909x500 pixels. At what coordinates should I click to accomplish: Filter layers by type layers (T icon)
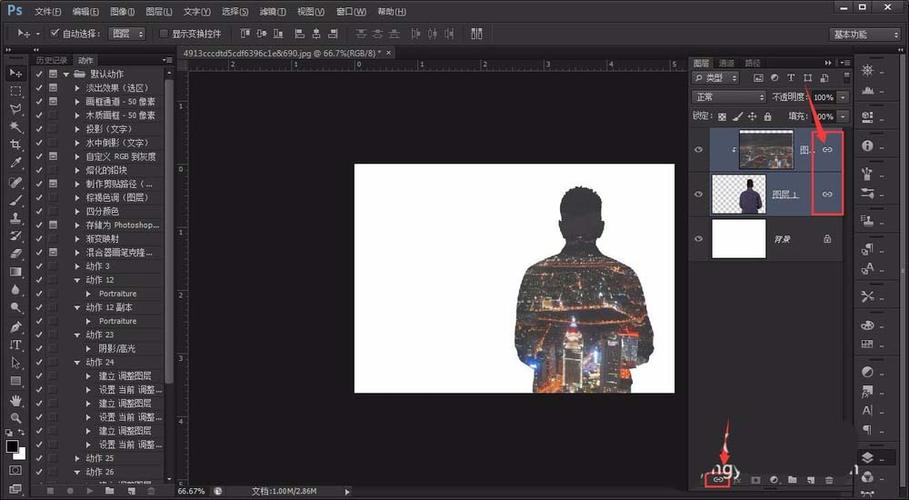point(790,78)
